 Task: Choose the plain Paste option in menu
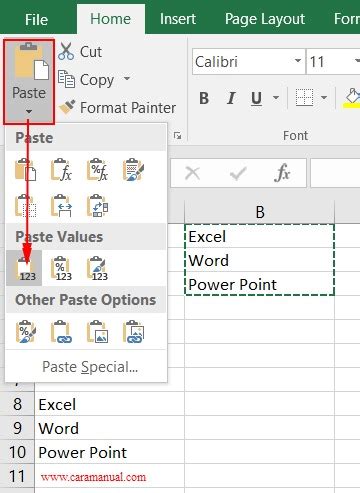26,170
